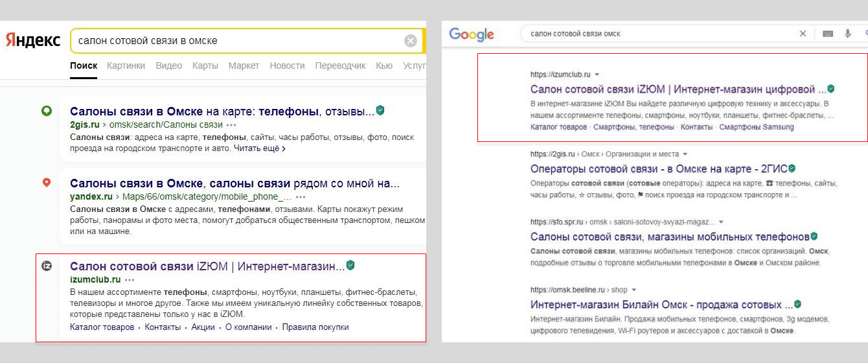Viewport: 868px width, 363px height.
Task: Click the 2GIS green favicon
Action: click(47, 111)
